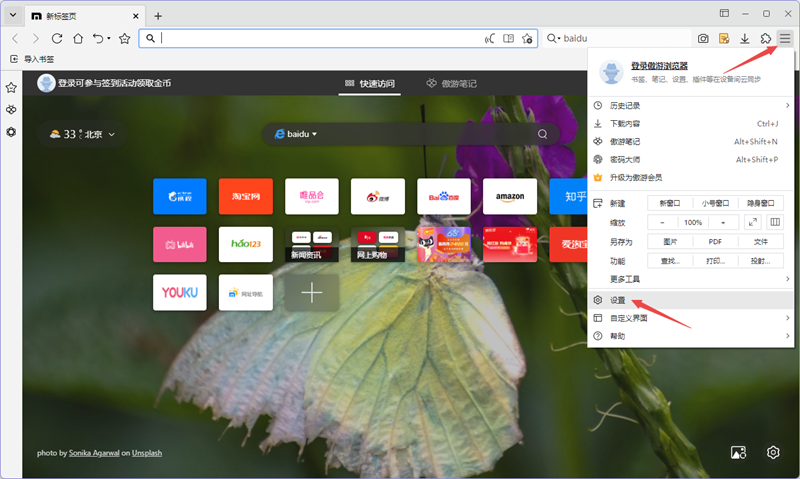Click the Maxnote note toolbar icon

pyautogui.click(x=723, y=38)
